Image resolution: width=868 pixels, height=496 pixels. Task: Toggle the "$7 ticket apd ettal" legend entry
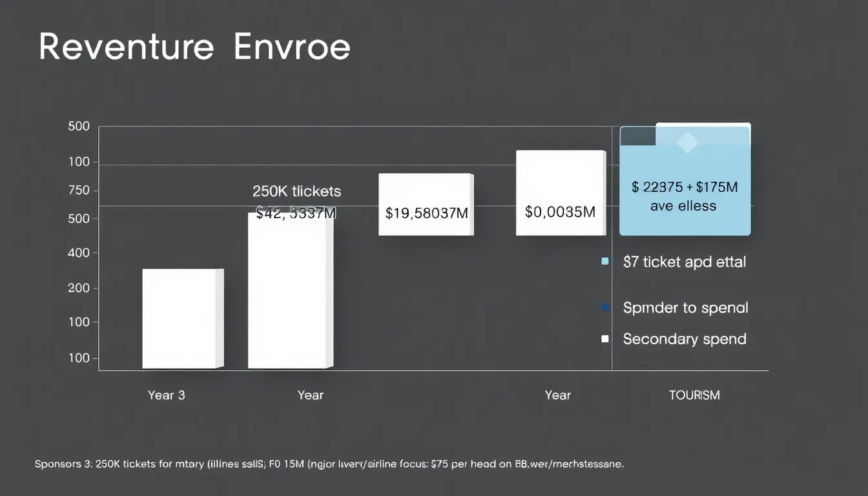click(x=685, y=262)
